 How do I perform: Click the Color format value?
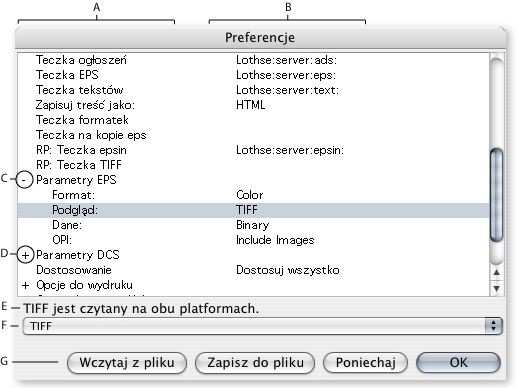[250, 195]
